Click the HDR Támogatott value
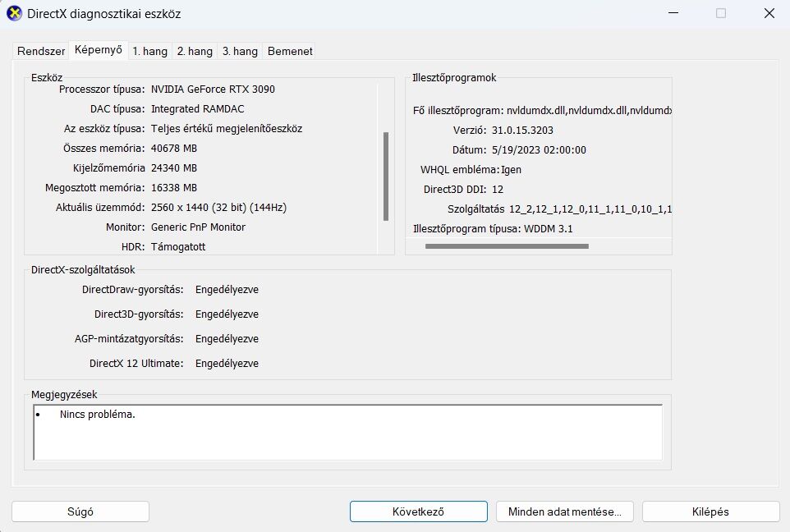This screenshot has width=790, height=532. click(x=178, y=246)
